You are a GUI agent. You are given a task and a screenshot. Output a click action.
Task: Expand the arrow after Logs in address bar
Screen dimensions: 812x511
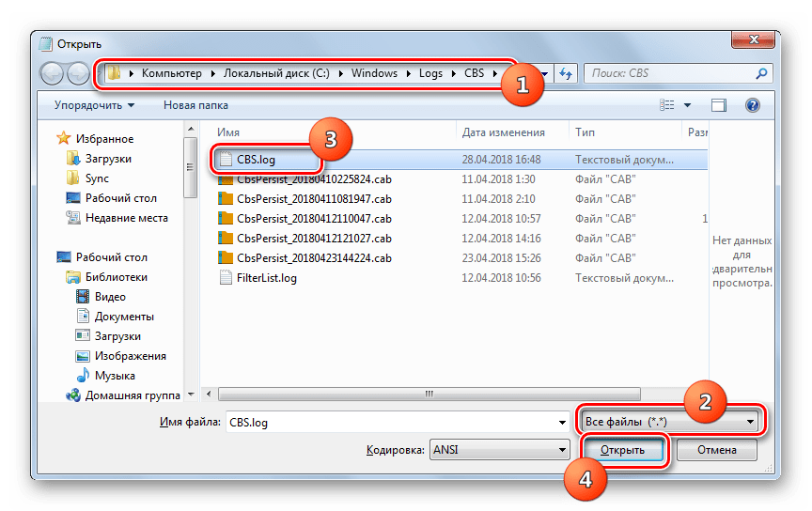[x=454, y=73]
